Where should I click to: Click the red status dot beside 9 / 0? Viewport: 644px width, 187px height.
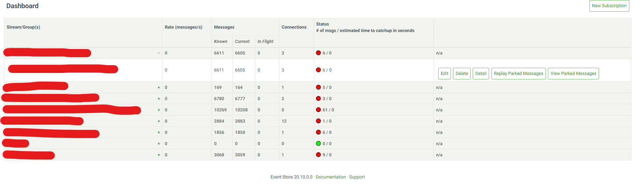(318, 155)
